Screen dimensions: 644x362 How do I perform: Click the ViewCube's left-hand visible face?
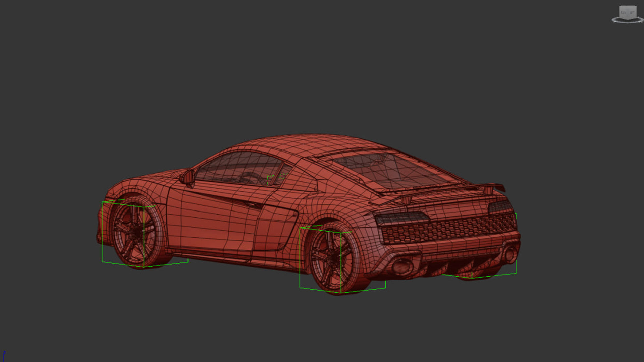pyautogui.click(x=623, y=13)
